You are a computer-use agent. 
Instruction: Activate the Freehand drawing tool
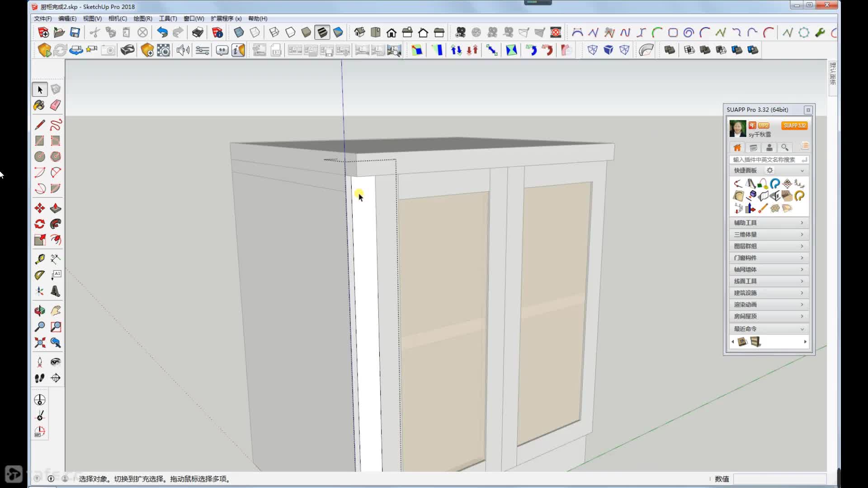56,125
